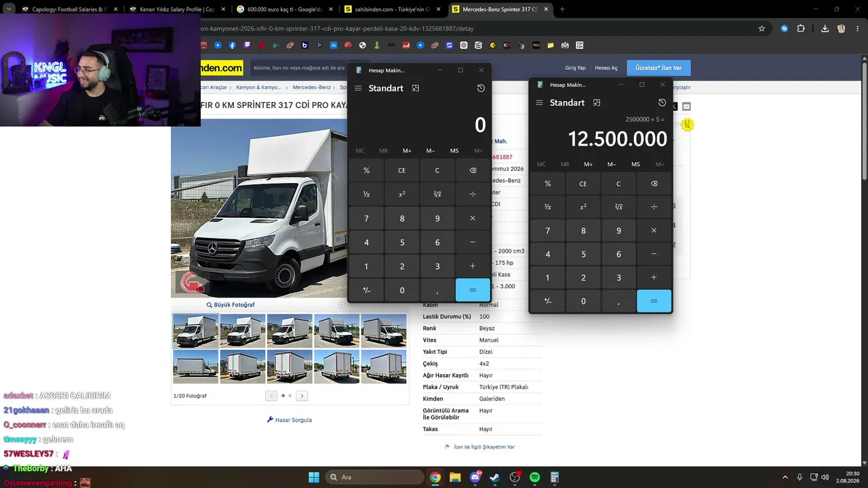Show hidden system tray icons
Viewport: 868px width, 488px height.
point(785,477)
